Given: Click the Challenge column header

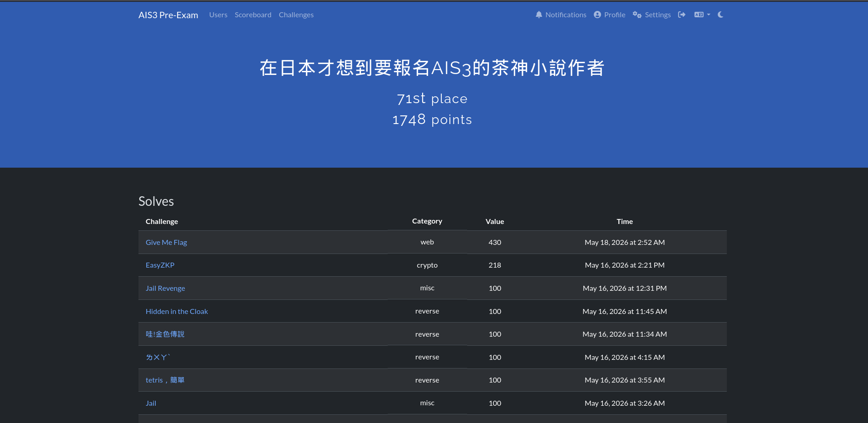Looking at the screenshot, I should (162, 222).
